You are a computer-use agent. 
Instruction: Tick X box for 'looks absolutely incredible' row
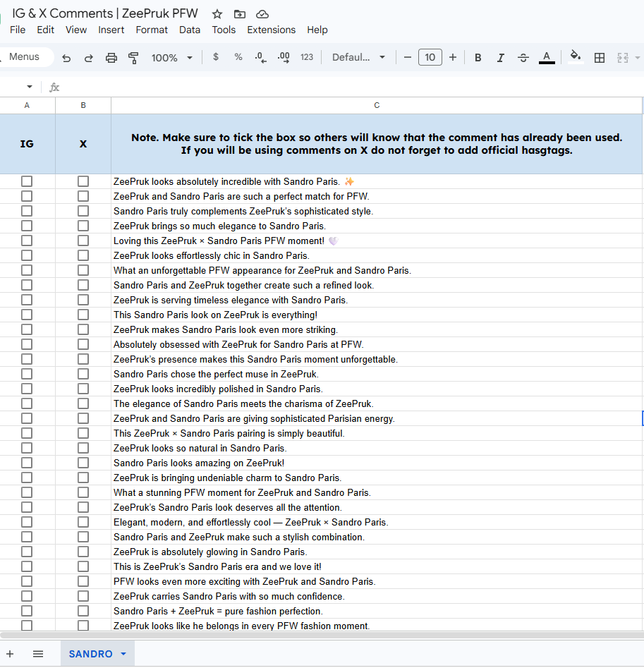tap(83, 181)
